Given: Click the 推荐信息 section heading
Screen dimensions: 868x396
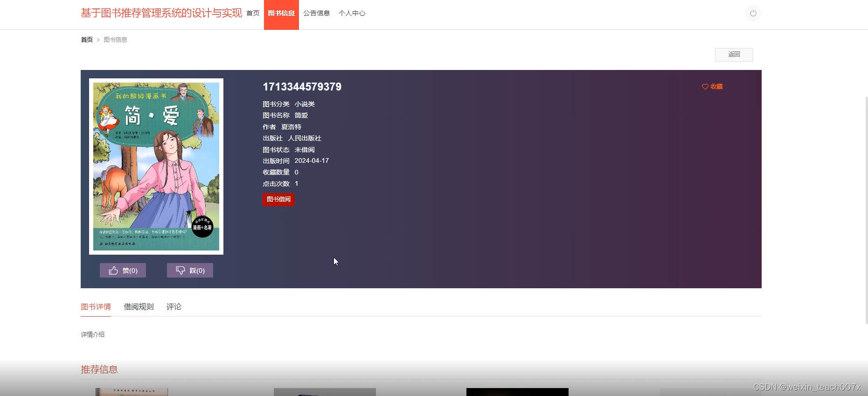Looking at the screenshot, I should [99, 369].
